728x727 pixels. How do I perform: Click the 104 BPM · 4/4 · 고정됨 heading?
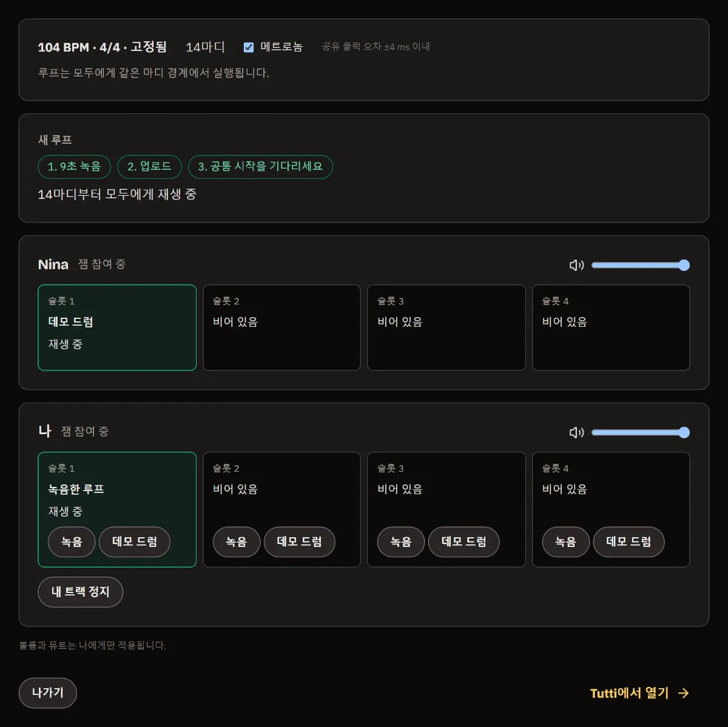tap(102, 47)
